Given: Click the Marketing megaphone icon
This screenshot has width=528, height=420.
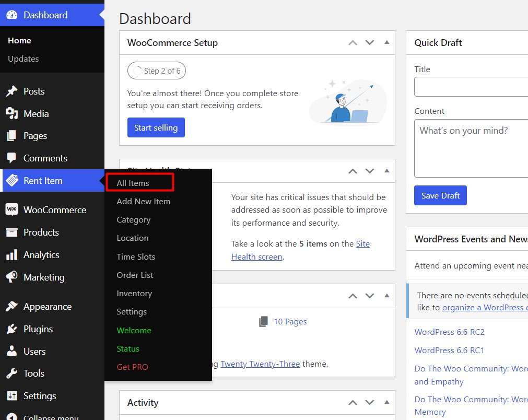Looking at the screenshot, I should [x=11, y=277].
